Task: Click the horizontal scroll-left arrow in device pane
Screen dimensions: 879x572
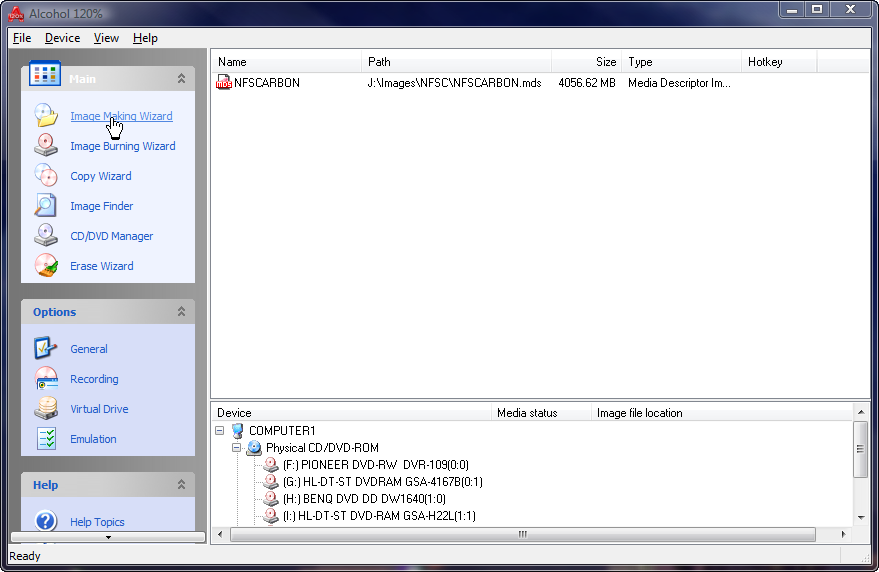Action: 220,534
